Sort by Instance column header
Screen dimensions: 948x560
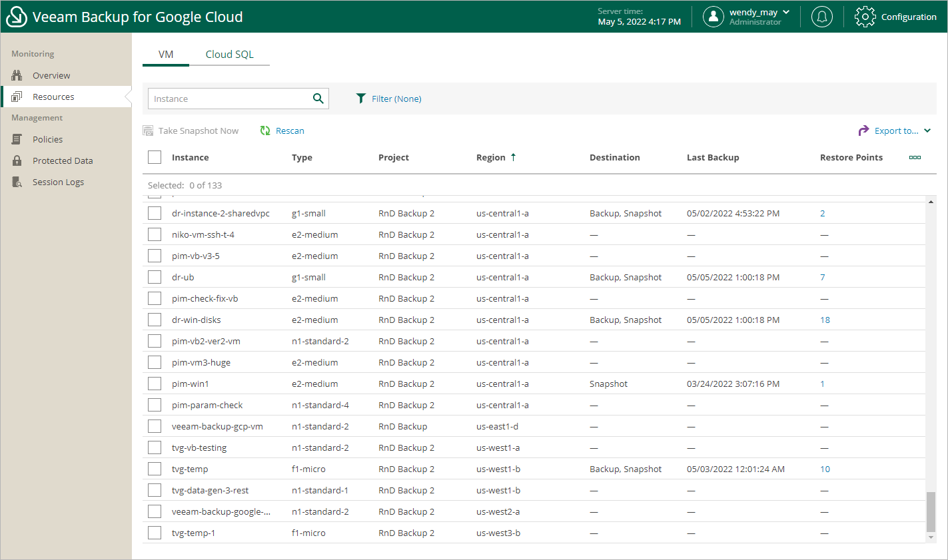pos(190,157)
